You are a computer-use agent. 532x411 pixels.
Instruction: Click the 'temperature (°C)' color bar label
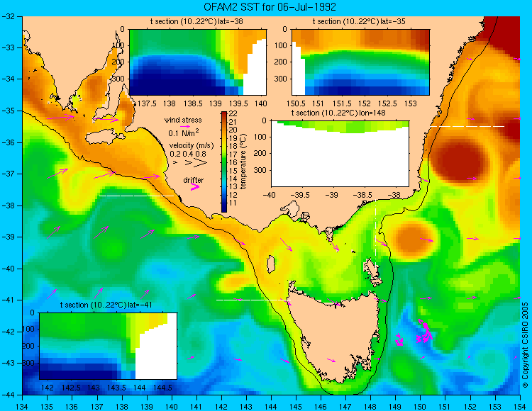coord(243,162)
